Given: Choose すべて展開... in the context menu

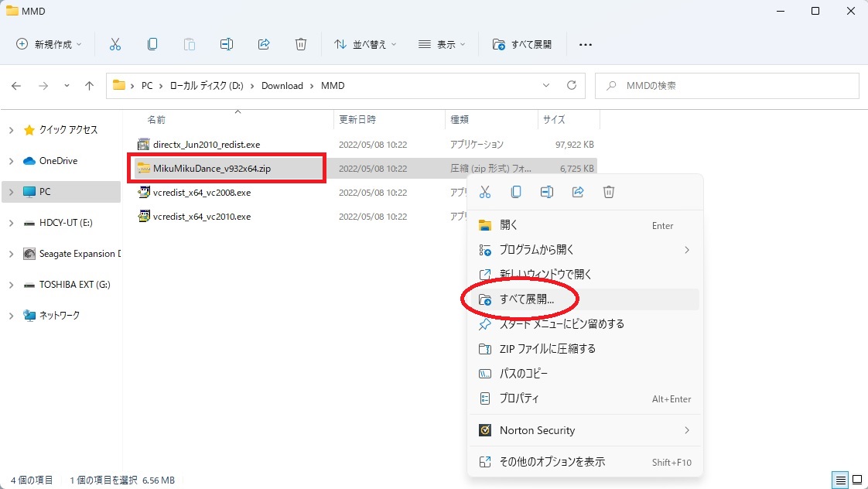Looking at the screenshot, I should coord(585,299).
